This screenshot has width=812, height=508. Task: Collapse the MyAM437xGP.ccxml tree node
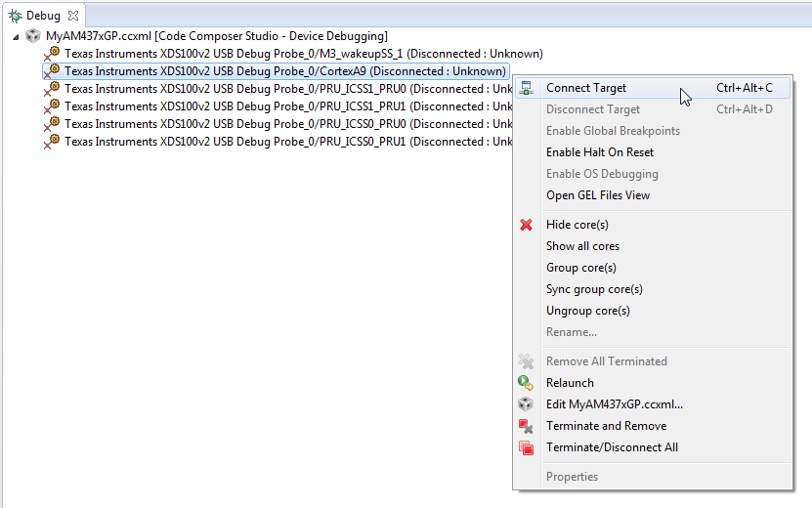coord(17,36)
